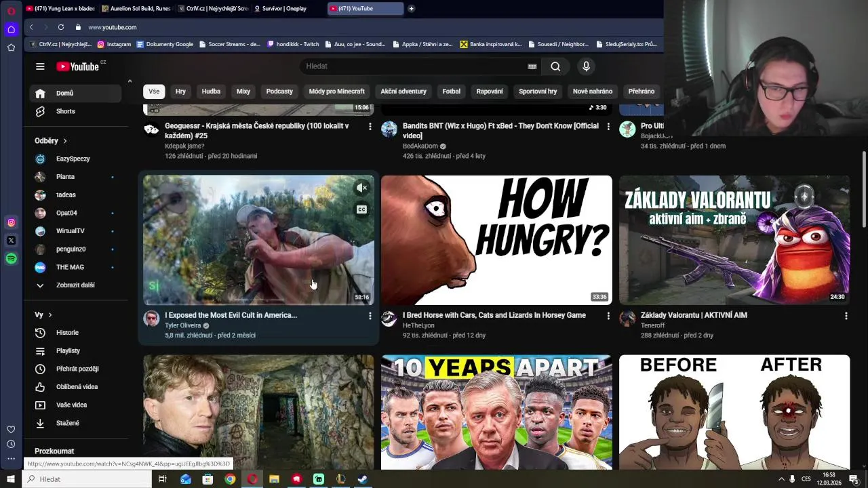Open Opera history clock sidebar icon
The image size is (868, 488).
(x=11, y=444)
